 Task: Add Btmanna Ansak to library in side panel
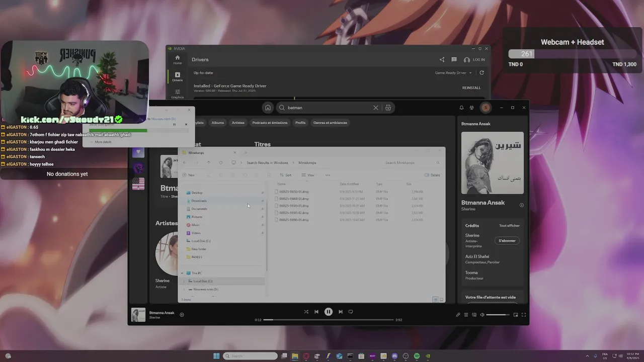(x=521, y=205)
